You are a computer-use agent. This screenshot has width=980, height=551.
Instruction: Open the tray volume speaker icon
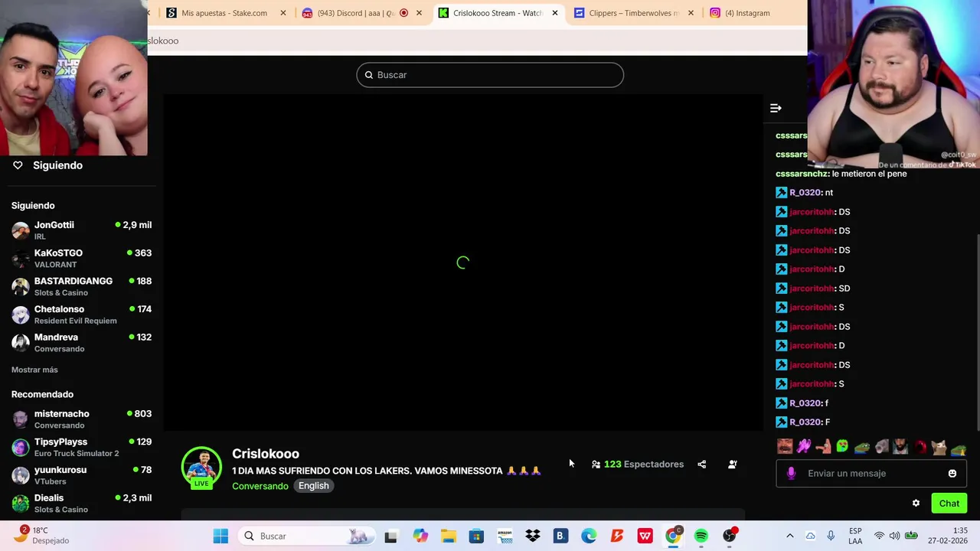pyautogui.click(x=895, y=536)
